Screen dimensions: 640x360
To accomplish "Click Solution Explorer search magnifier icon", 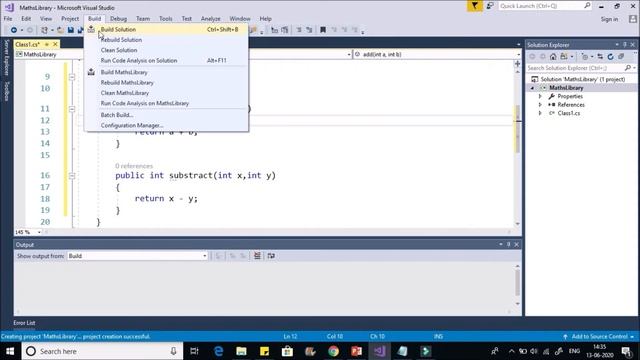I will coord(628,68).
